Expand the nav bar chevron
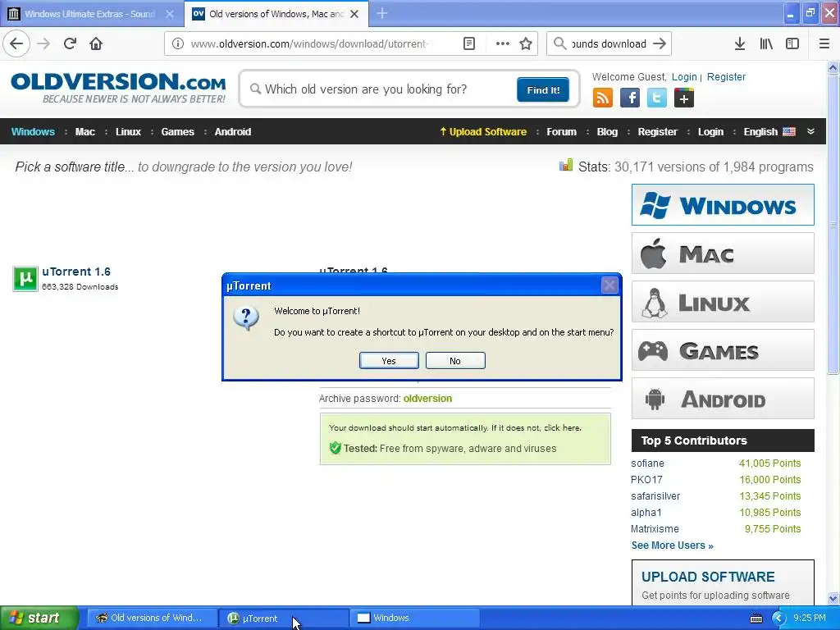840x630 pixels. coord(810,131)
